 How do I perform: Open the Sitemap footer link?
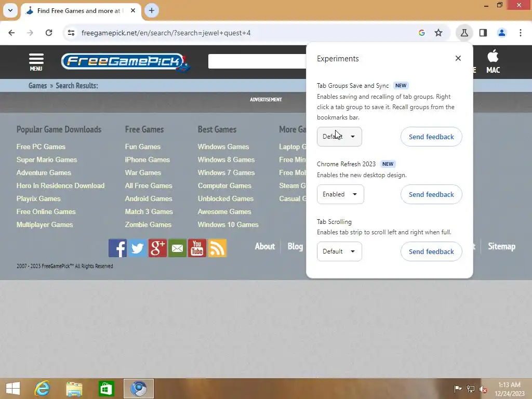click(x=501, y=246)
